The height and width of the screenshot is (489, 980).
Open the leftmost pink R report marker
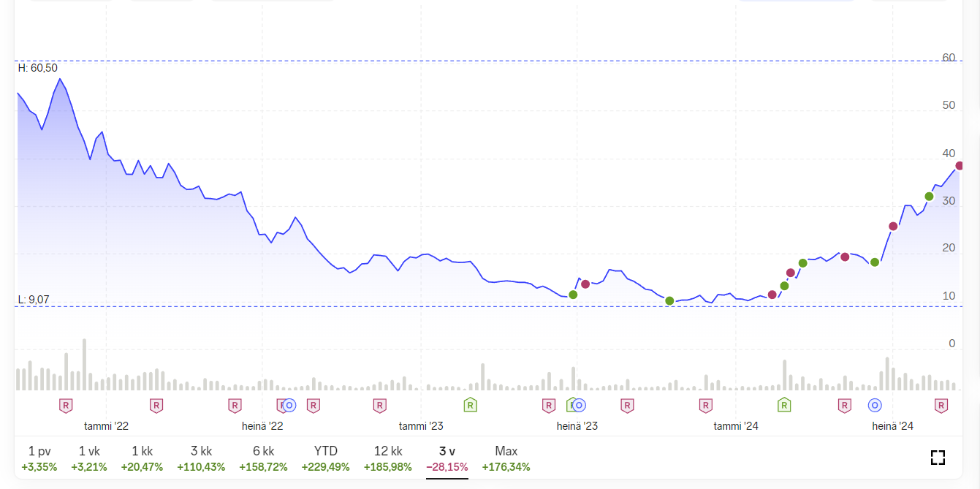coord(66,405)
